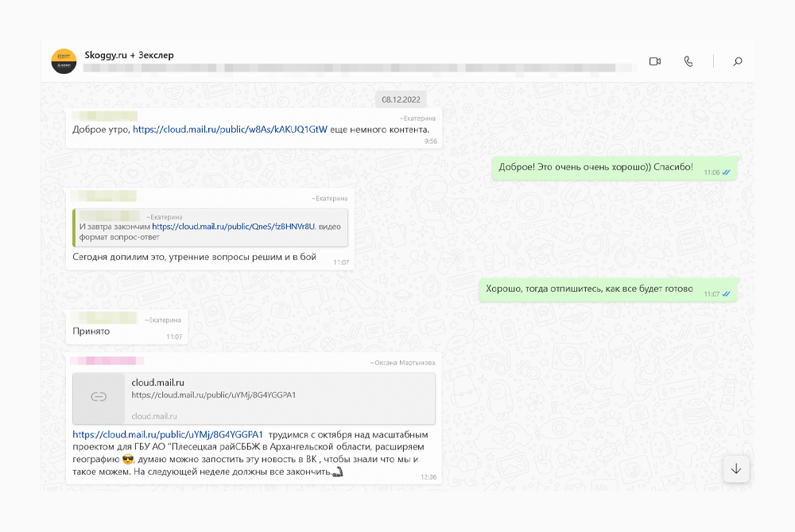The height and width of the screenshot is (532, 795).
Task: Click blue checkmarks on "Доброе!" message
Action: click(x=726, y=173)
